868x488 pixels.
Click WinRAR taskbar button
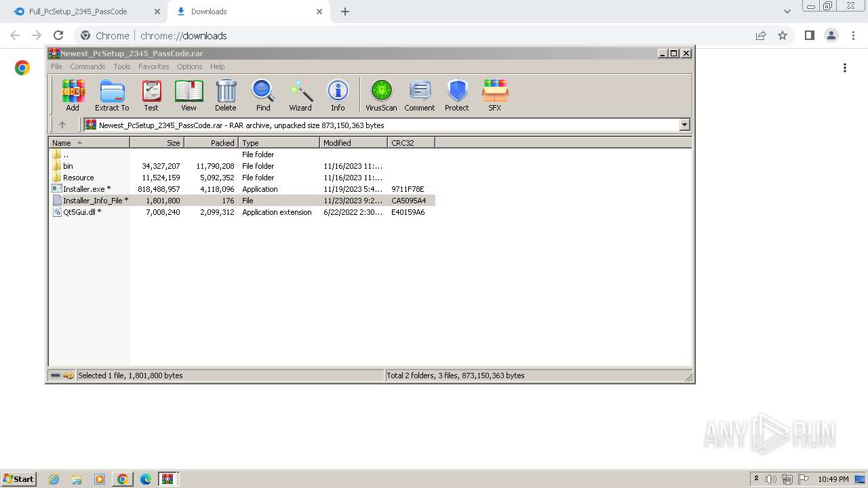pos(167,479)
